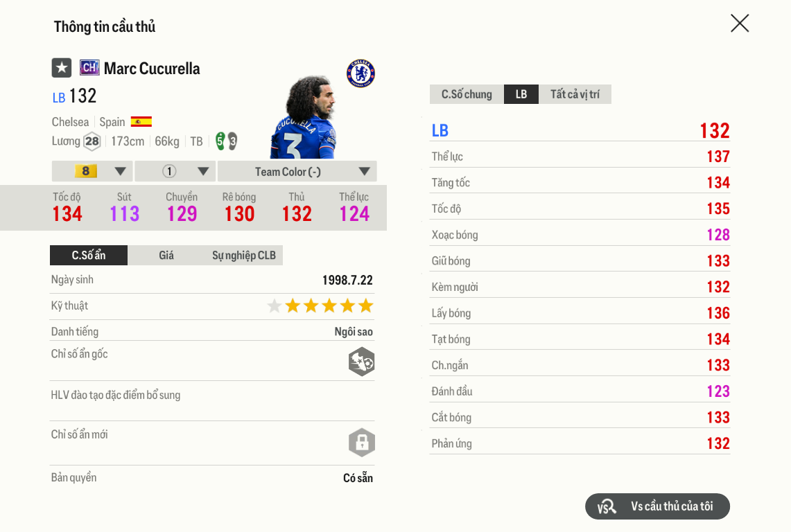The height and width of the screenshot is (532, 791).
Task: Click the Spain flag icon
Action: (x=141, y=121)
